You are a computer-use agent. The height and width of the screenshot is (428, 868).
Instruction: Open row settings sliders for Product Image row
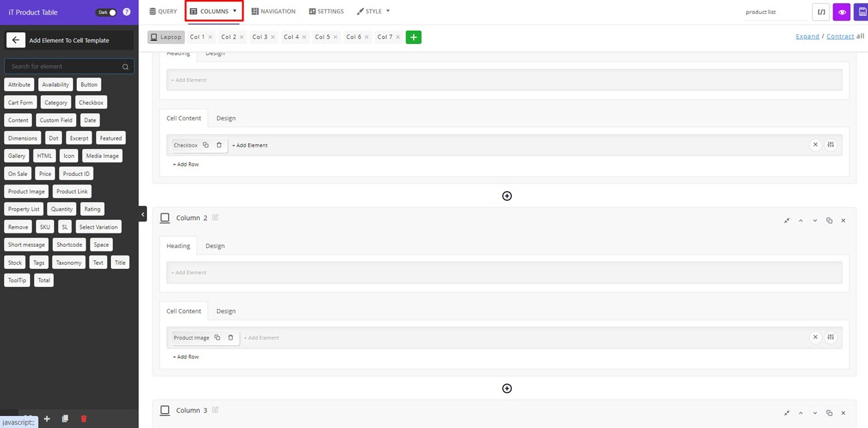point(831,337)
